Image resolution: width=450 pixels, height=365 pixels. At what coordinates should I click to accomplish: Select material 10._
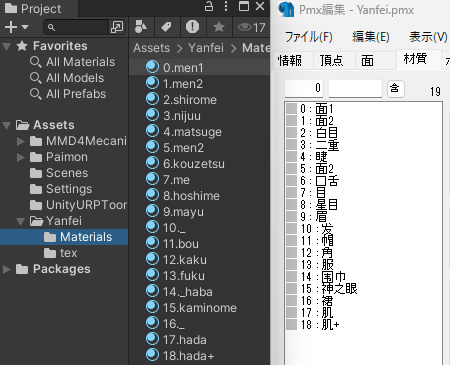[x=199, y=228]
